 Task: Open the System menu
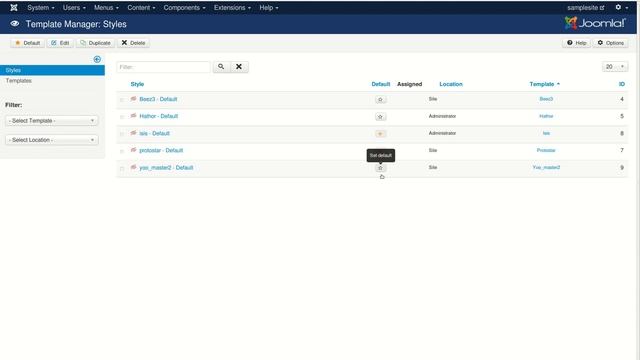click(x=41, y=8)
